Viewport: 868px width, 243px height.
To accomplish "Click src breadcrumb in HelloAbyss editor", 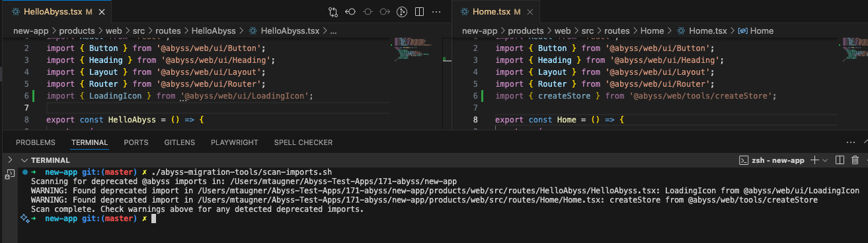I will (139, 30).
